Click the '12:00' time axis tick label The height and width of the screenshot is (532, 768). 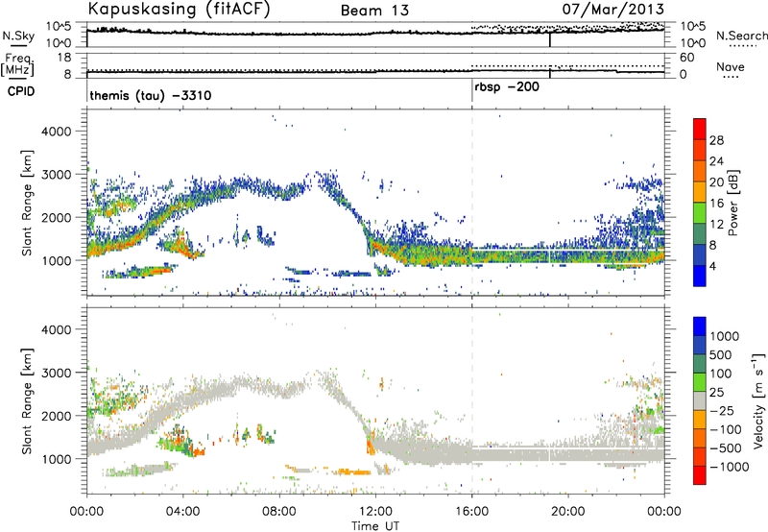coord(375,512)
